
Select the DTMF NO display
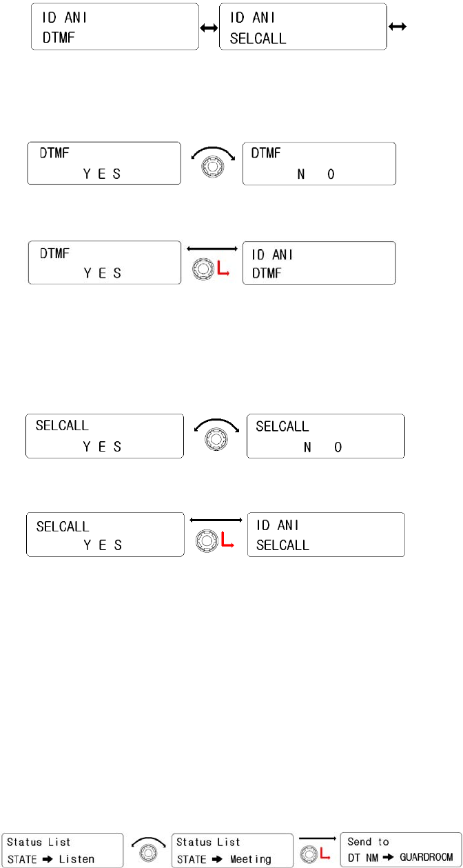pos(319,163)
